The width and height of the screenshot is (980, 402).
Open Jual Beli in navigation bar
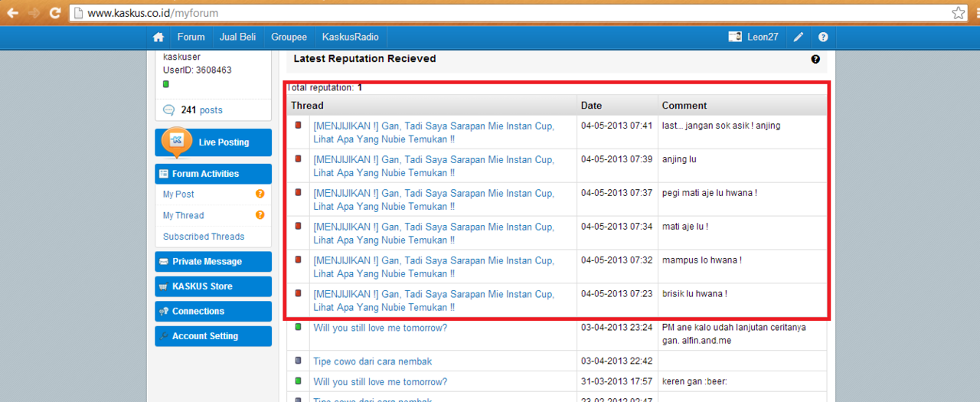(237, 37)
